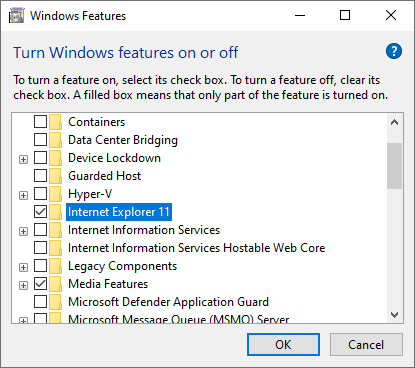415x368 pixels.
Task: Select the highlighted Internet Explorer 11 label
Action: [x=119, y=212]
